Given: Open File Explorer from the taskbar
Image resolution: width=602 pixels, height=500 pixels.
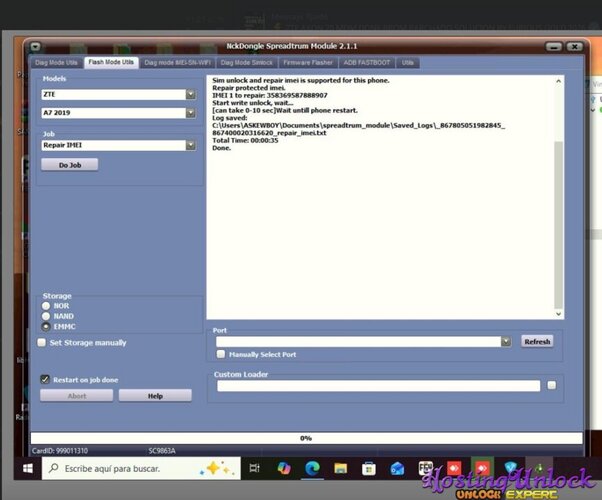Looking at the screenshot, I should coord(340,468).
